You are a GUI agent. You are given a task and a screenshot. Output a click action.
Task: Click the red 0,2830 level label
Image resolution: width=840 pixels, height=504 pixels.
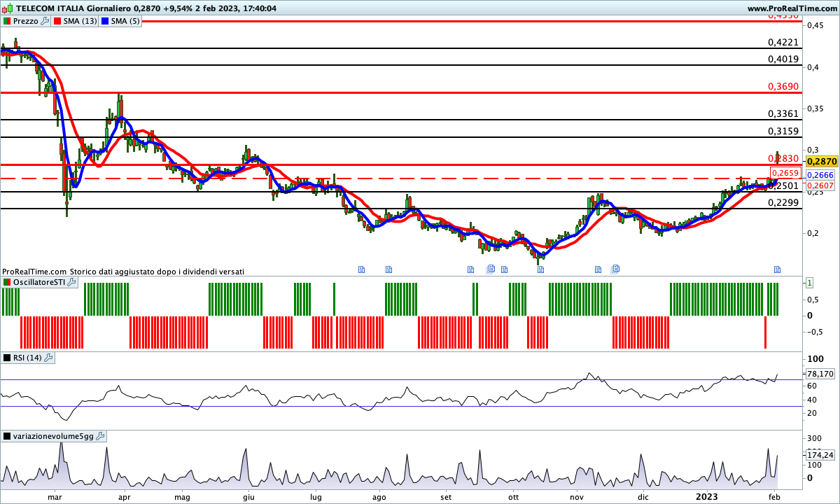(x=783, y=158)
